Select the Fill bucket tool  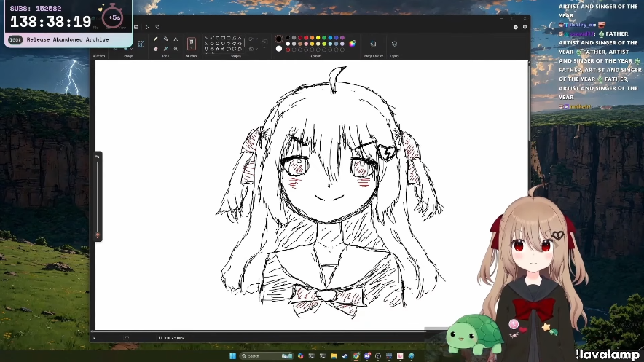[165, 39]
